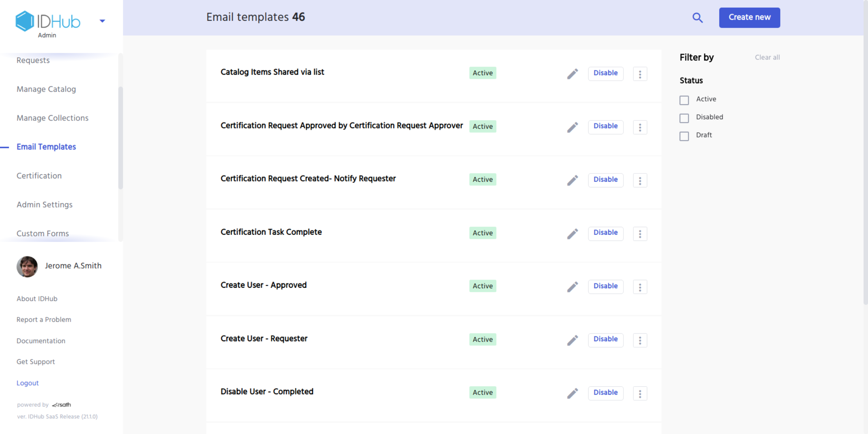The height and width of the screenshot is (434, 868).
Task: Open more options for Catalog Items Shared row
Action: 640,74
